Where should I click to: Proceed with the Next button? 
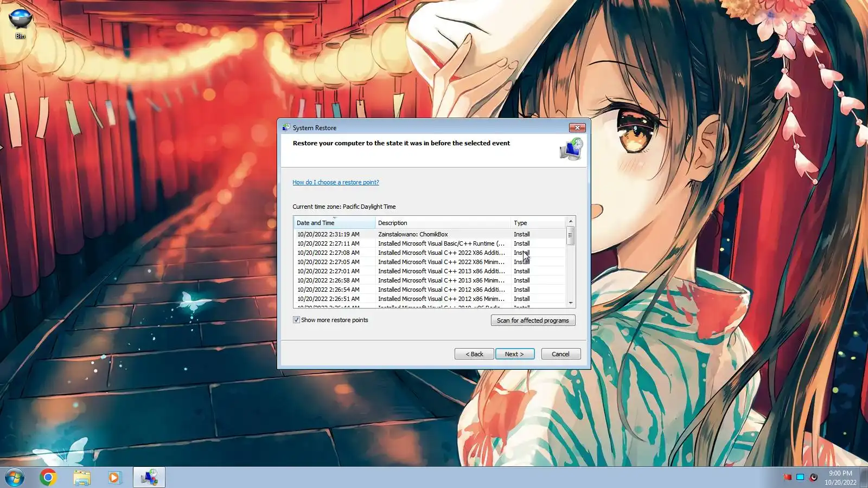(x=515, y=354)
